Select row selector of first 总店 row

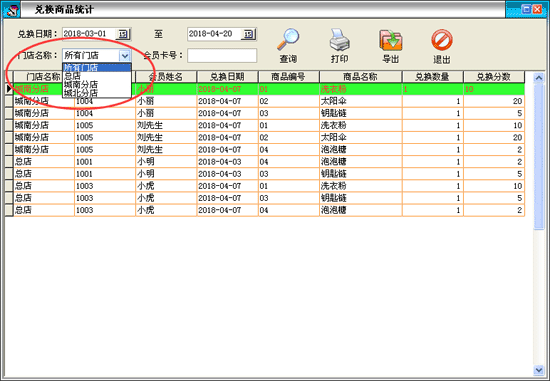(x=9, y=162)
